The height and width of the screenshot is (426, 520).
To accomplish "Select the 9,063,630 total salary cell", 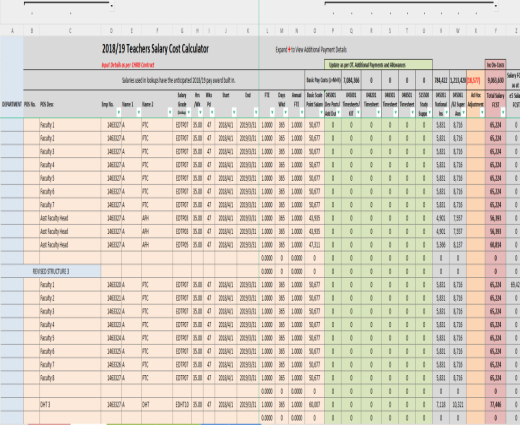I will pyautogui.click(x=495, y=80).
